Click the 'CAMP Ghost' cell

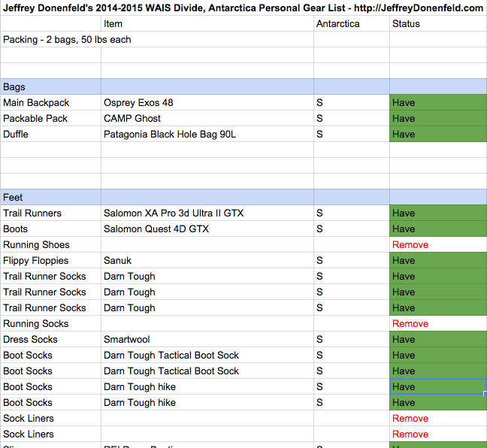click(207, 118)
